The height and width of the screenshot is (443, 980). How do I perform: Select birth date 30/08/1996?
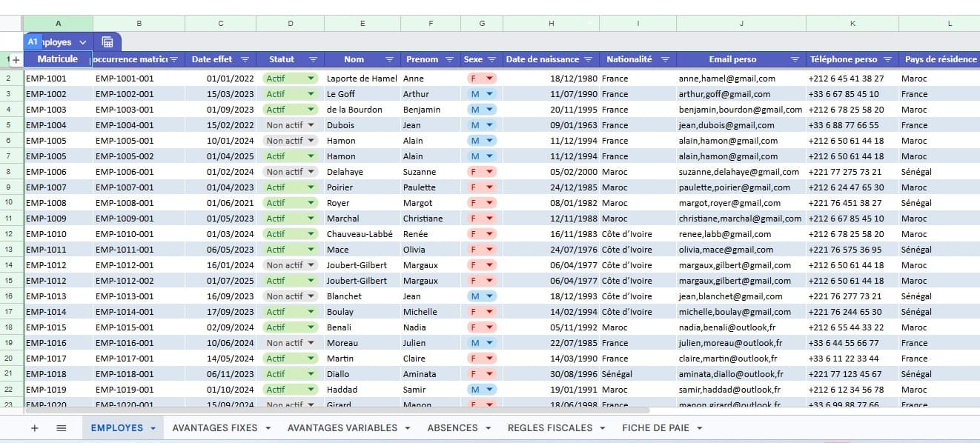pos(551,374)
